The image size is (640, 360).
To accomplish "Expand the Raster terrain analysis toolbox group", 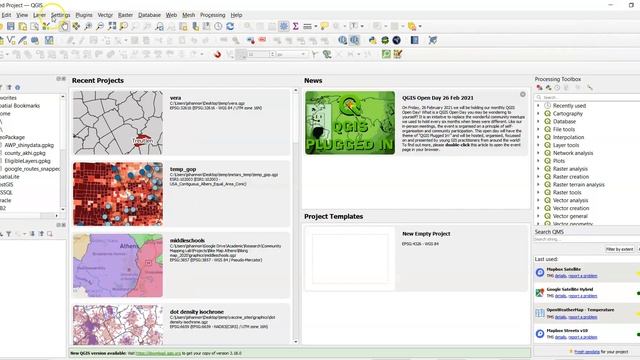I will click(538, 184).
